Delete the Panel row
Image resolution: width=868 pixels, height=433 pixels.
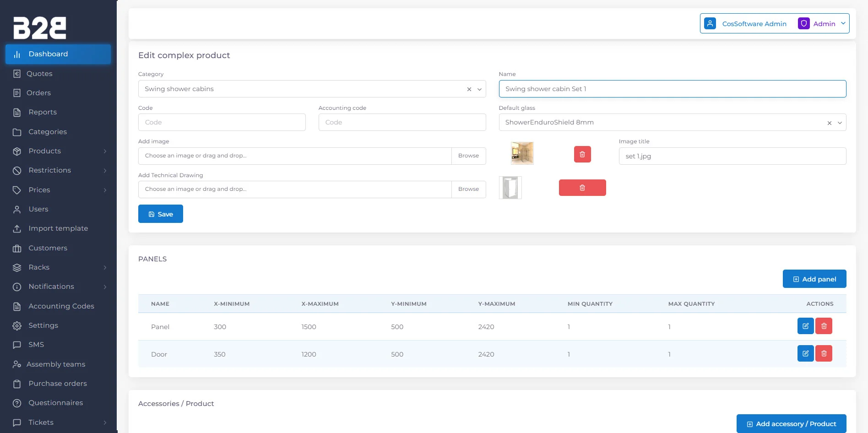pyautogui.click(x=824, y=326)
